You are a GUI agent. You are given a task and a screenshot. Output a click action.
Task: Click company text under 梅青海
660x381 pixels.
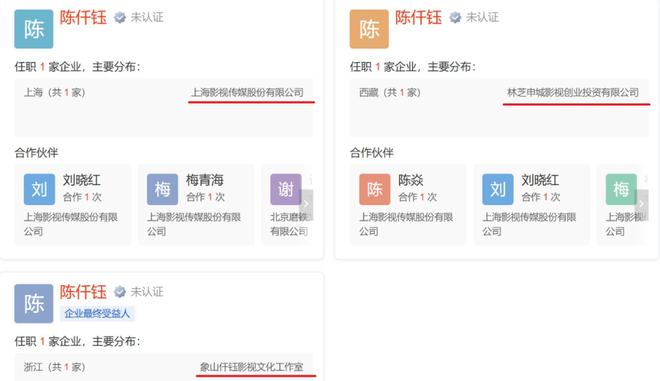[x=194, y=224]
